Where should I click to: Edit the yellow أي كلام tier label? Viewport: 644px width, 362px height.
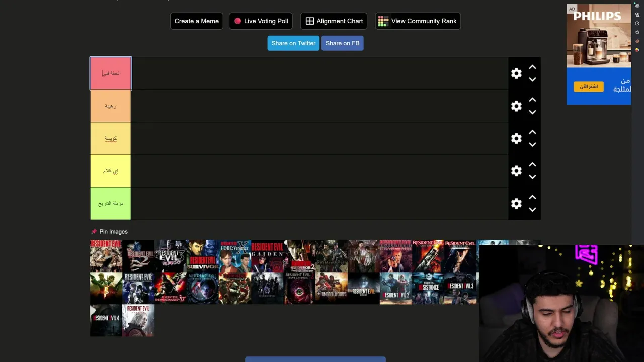pos(111,171)
